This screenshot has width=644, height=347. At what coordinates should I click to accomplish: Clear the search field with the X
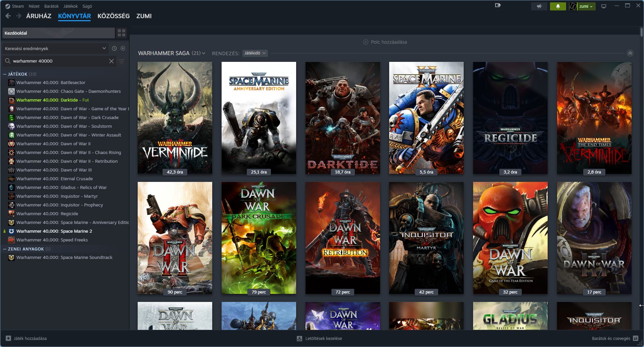point(111,61)
